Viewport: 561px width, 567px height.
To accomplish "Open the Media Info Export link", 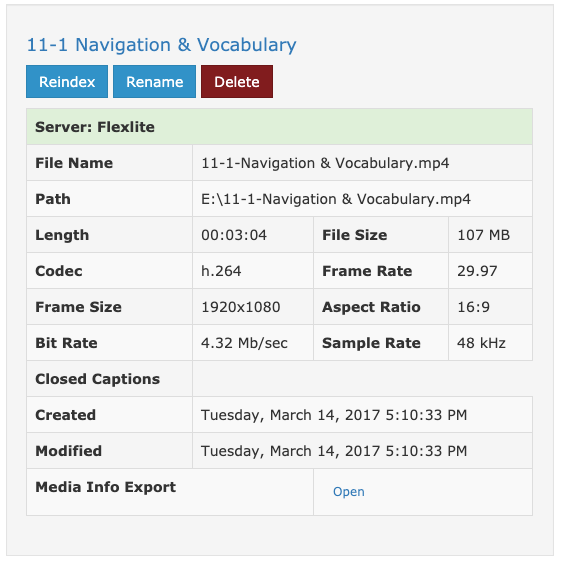I will coord(349,491).
